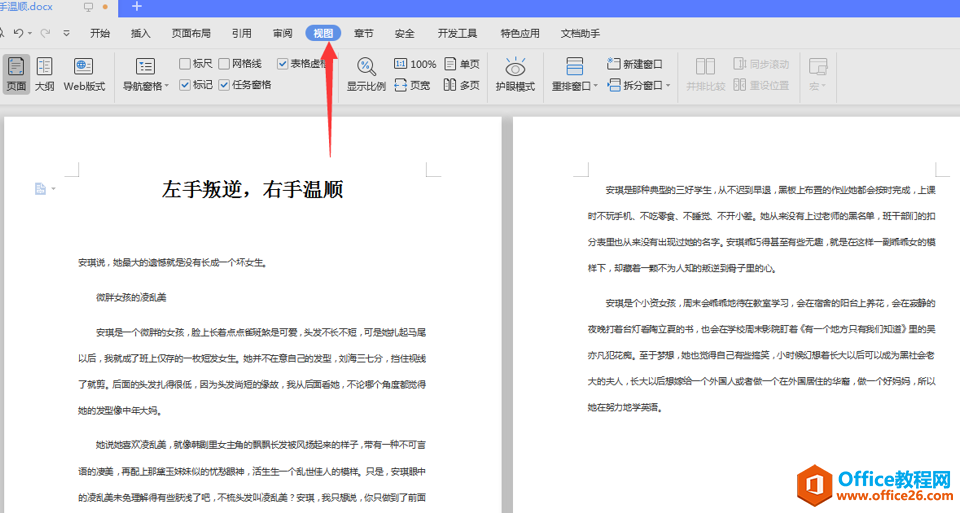Open the 页面布局 Page Layout tab
The height and width of the screenshot is (513, 960).
pos(191,33)
